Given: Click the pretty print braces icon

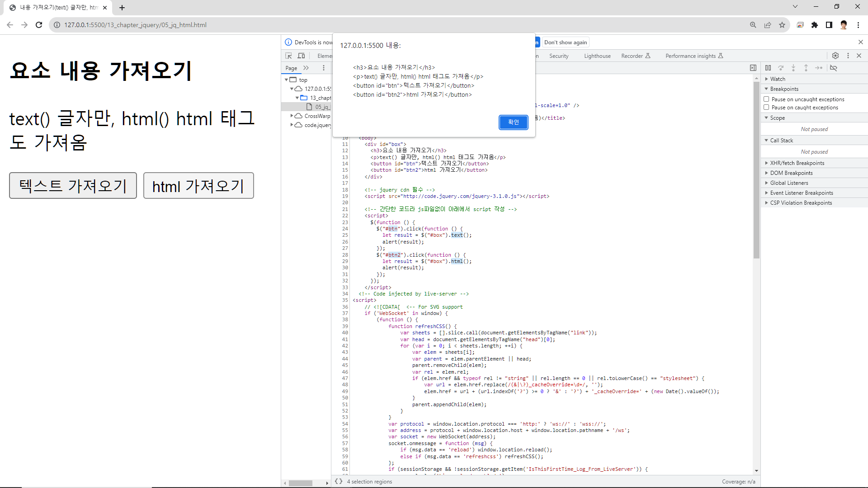Looking at the screenshot, I should coord(339,481).
